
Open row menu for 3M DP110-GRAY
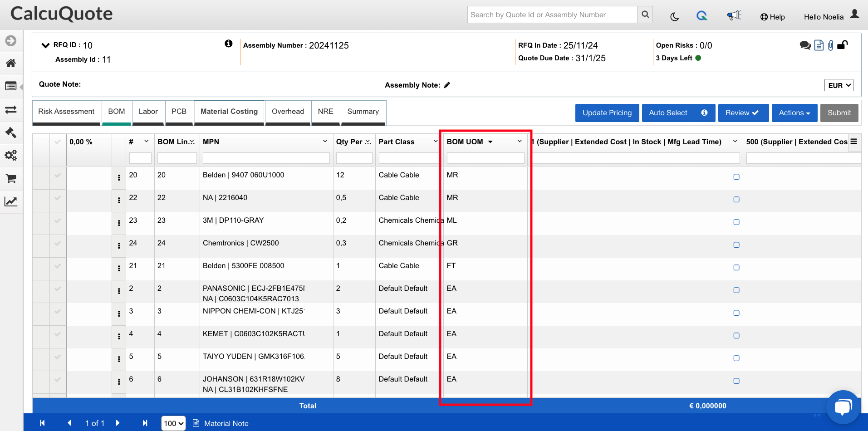[119, 223]
